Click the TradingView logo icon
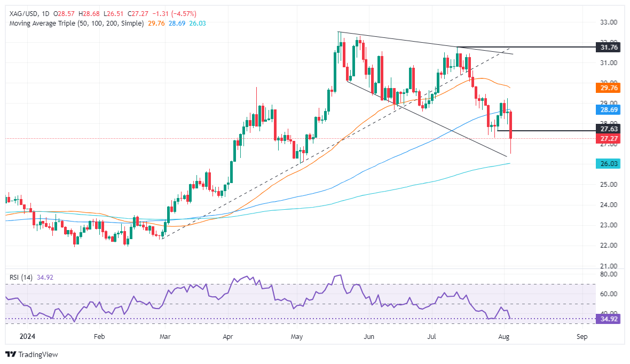Screen dimensions: 630x364 pos(11,354)
